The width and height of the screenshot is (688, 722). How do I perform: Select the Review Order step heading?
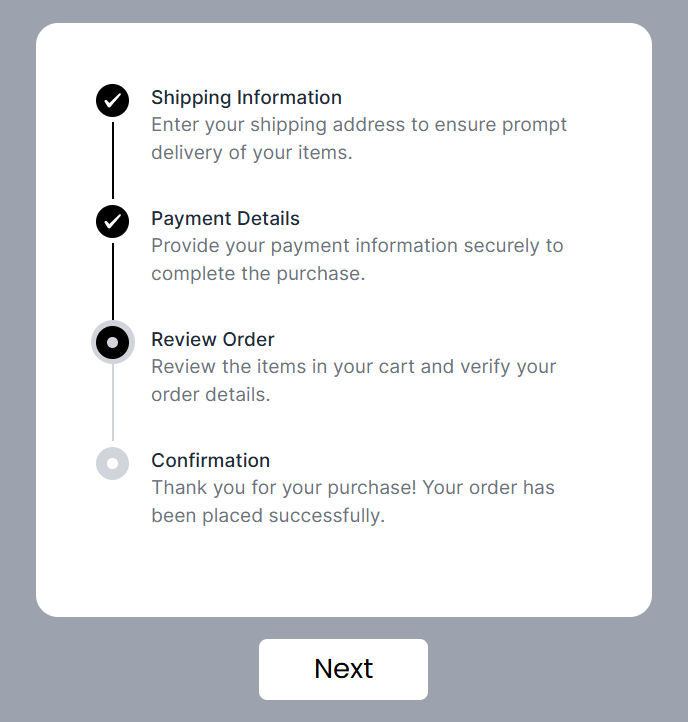[x=213, y=340]
